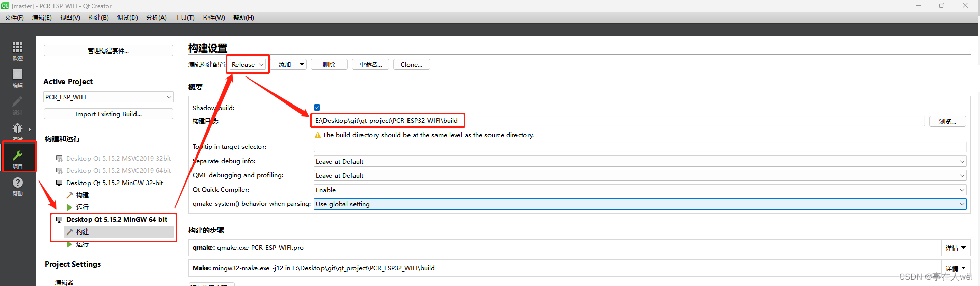
Task: Expand Make step 详情 details
Action: coord(956,268)
